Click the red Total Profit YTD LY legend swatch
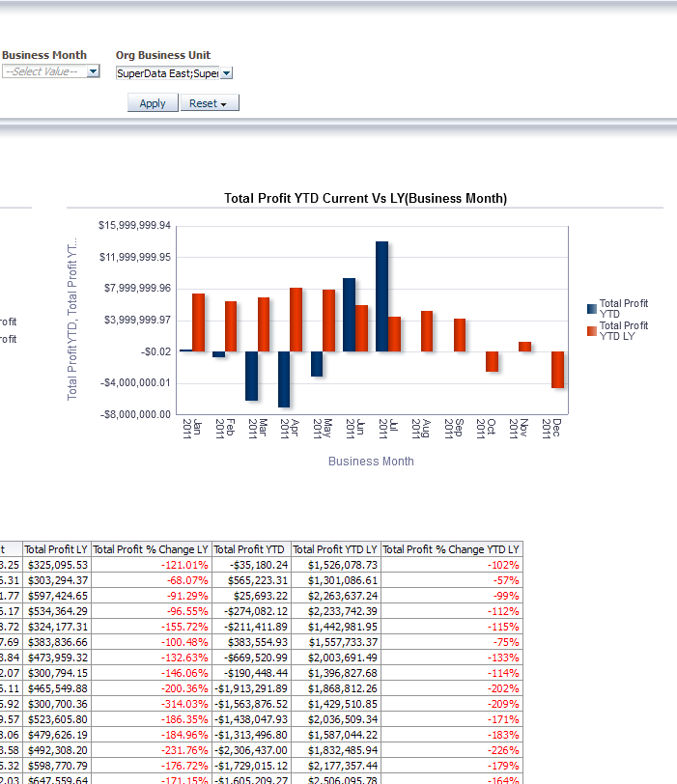This screenshot has width=677, height=784. (592, 331)
